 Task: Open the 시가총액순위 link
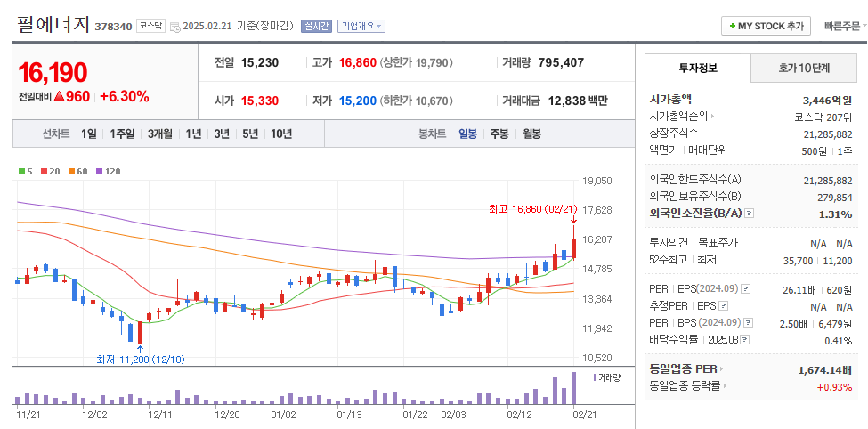(682, 117)
